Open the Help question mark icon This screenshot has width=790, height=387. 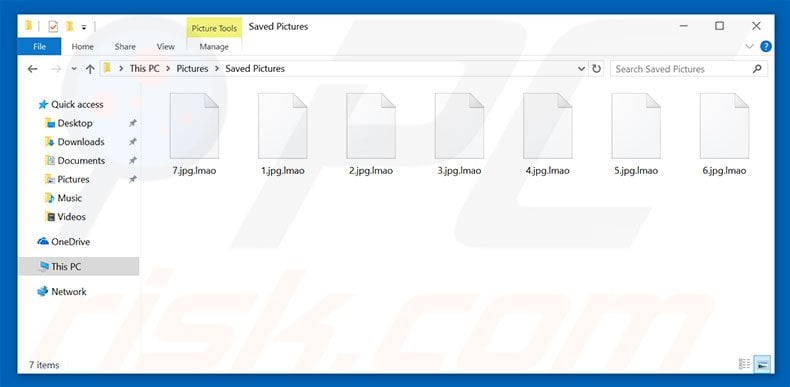pyautogui.click(x=766, y=47)
